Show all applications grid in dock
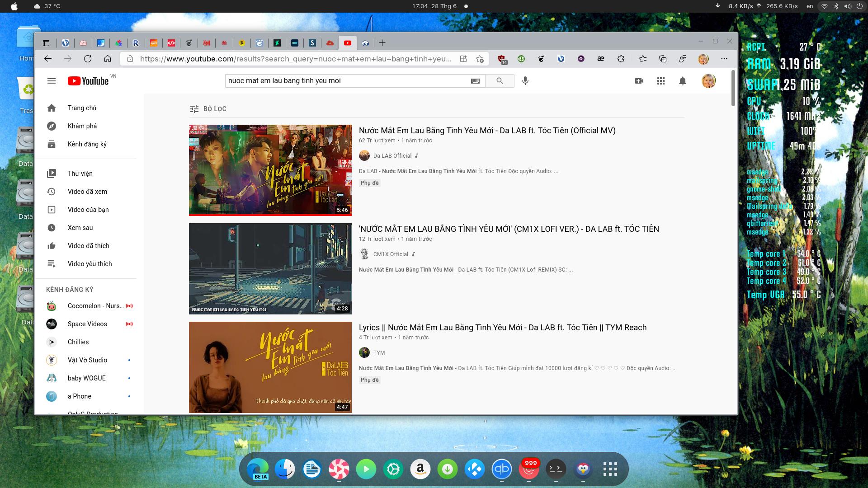This screenshot has height=488, width=868. pyautogui.click(x=610, y=469)
